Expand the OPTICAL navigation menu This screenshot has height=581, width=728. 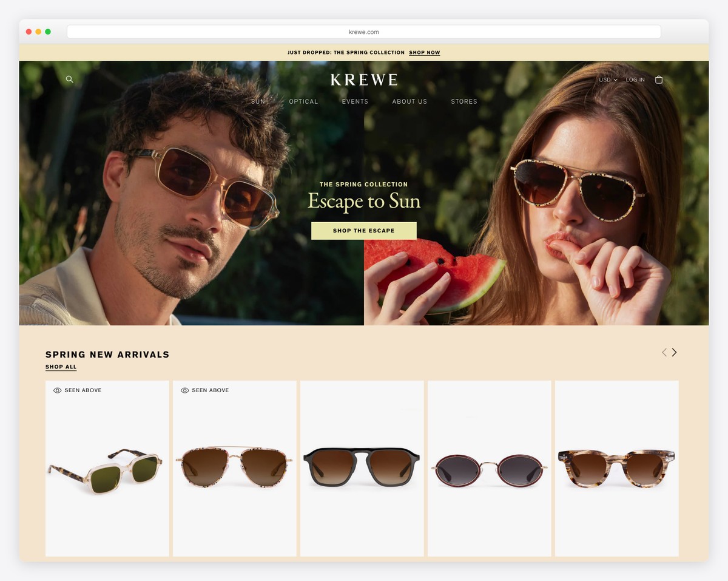(x=303, y=101)
